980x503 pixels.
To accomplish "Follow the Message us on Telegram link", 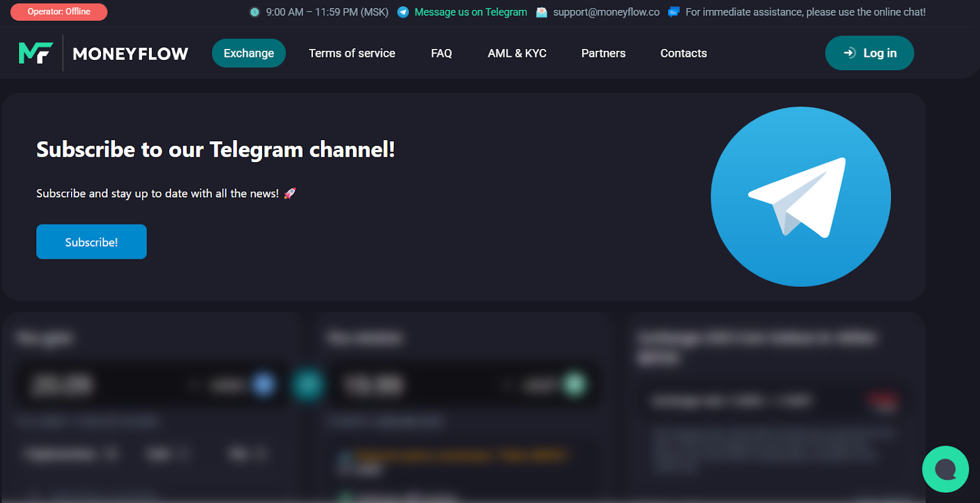I will tap(470, 12).
